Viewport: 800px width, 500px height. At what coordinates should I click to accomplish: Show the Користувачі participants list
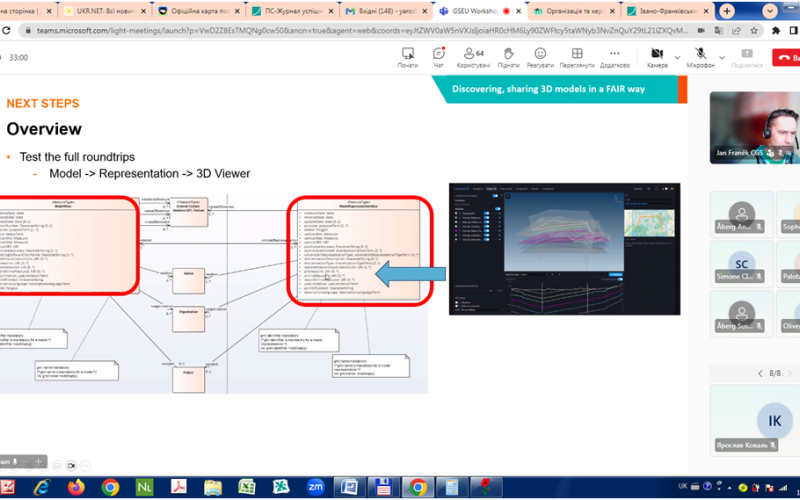point(473,58)
